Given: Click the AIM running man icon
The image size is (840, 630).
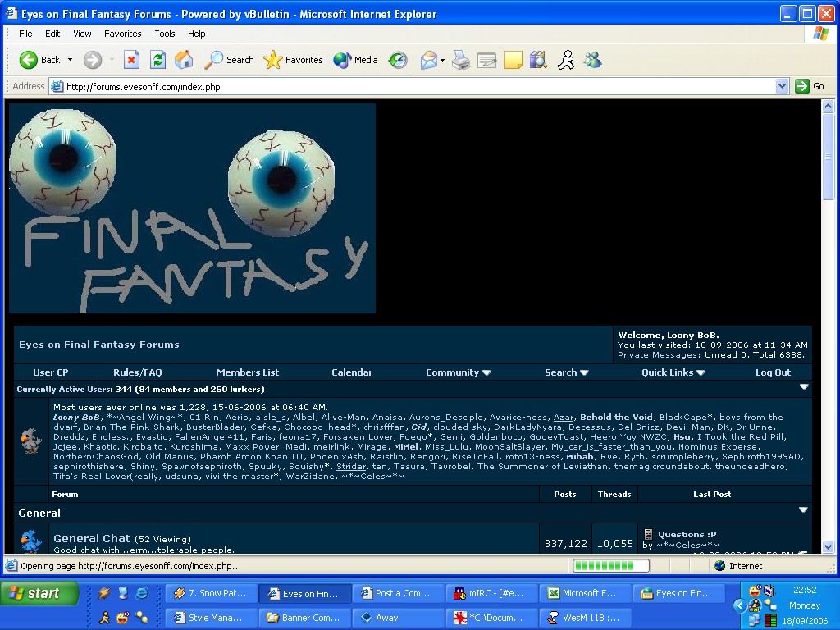Looking at the screenshot, I should pos(566,60).
